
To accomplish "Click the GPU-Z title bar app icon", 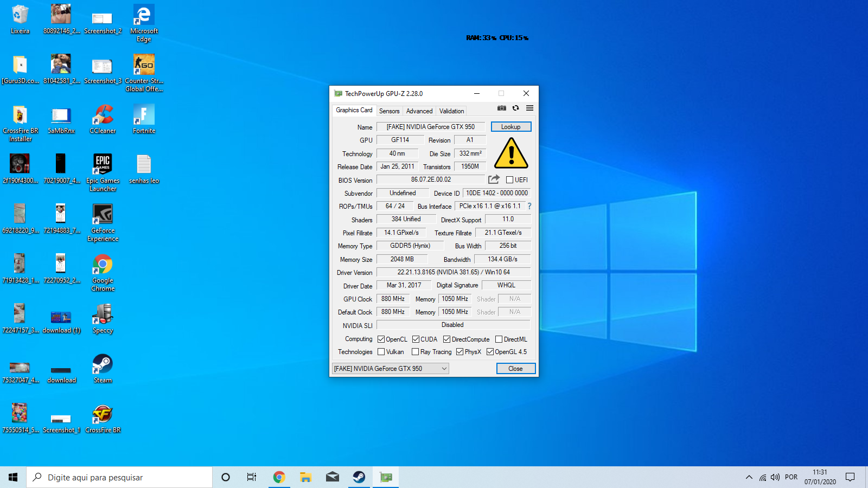I will coord(338,94).
